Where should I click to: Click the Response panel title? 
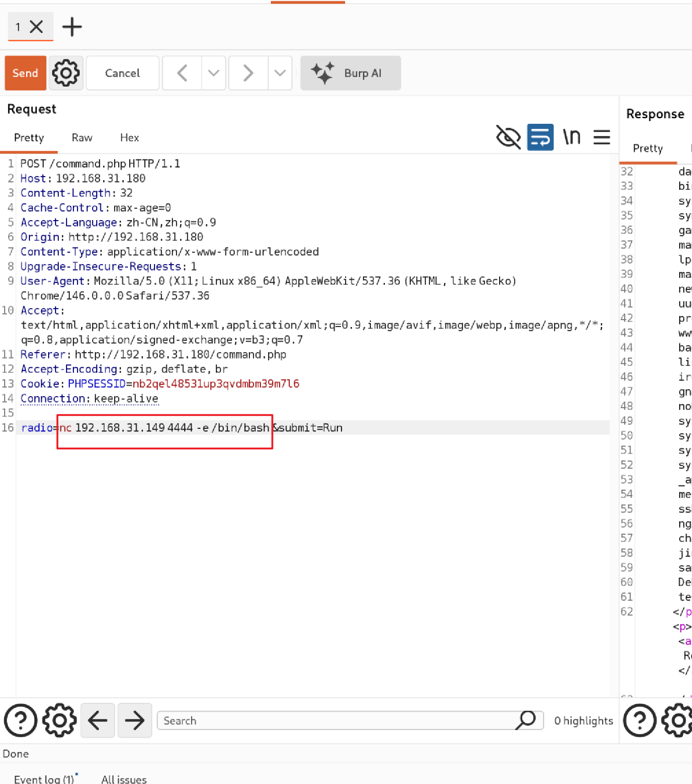click(655, 114)
